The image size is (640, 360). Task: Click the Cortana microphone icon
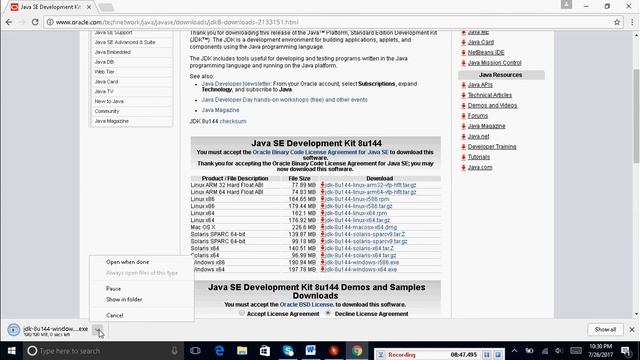click(x=174, y=351)
